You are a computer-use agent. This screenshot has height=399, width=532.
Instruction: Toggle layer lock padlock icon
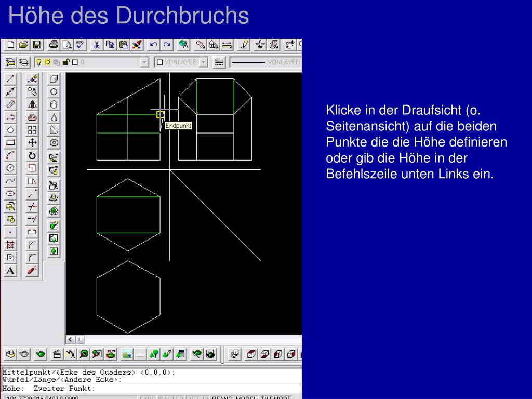[x=66, y=62]
